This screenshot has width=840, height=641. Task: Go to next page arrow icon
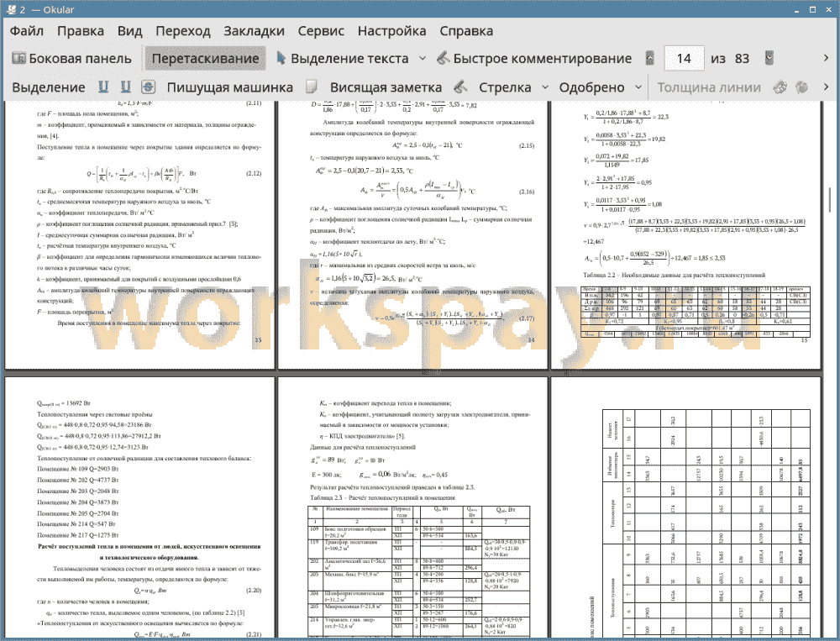(x=769, y=59)
